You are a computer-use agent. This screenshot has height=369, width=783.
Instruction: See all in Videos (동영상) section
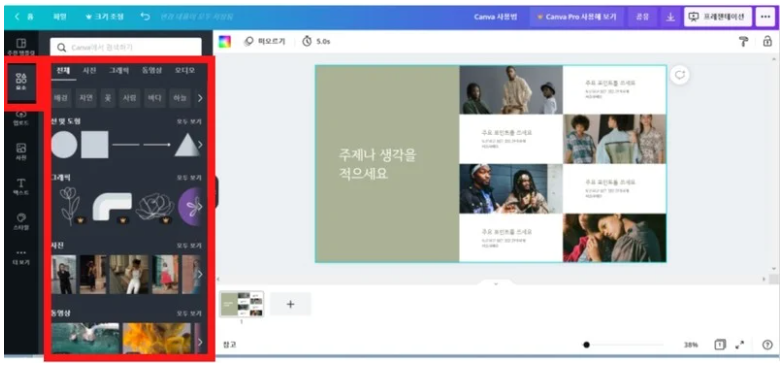coord(189,314)
